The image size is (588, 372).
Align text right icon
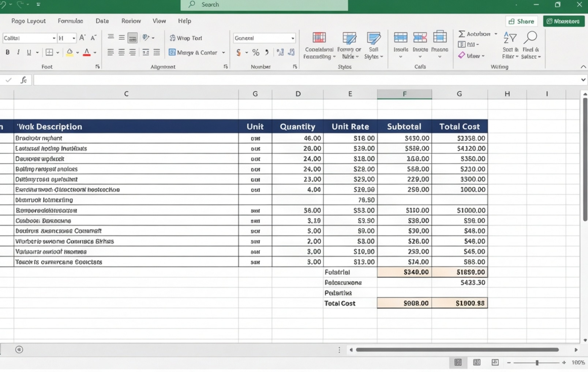click(x=132, y=52)
